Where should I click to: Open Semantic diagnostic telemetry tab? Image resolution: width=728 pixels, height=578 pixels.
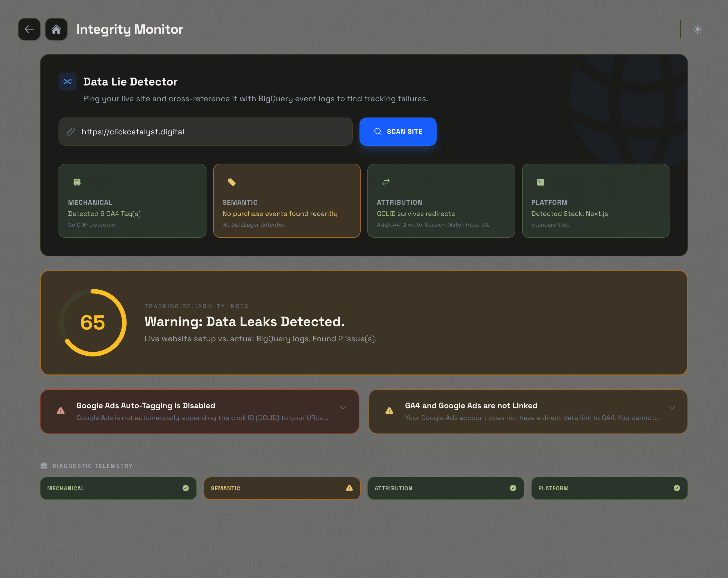[x=282, y=488]
